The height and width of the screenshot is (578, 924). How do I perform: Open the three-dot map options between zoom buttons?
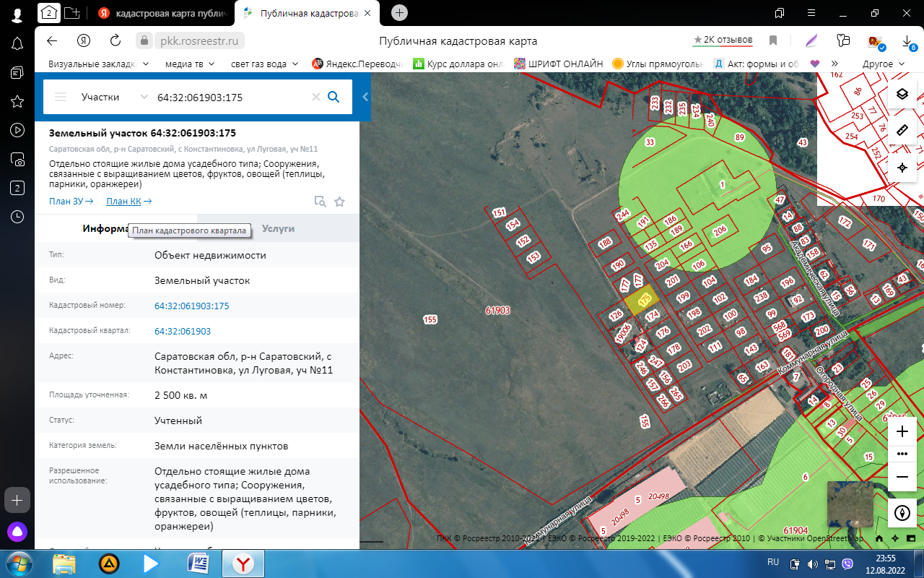[x=902, y=454]
